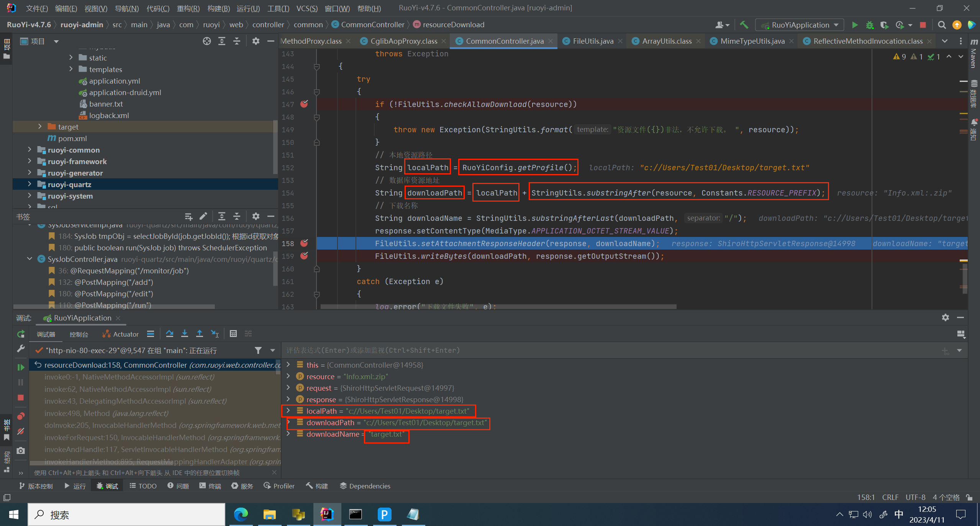Viewport: 980px width, 526px height.
Task: Expand all nodes in the project panel
Action: (222, 41)
